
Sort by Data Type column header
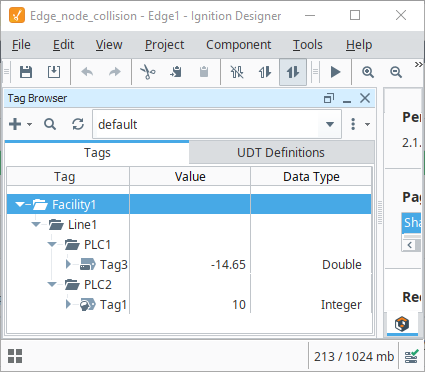(x=311, y=176)
